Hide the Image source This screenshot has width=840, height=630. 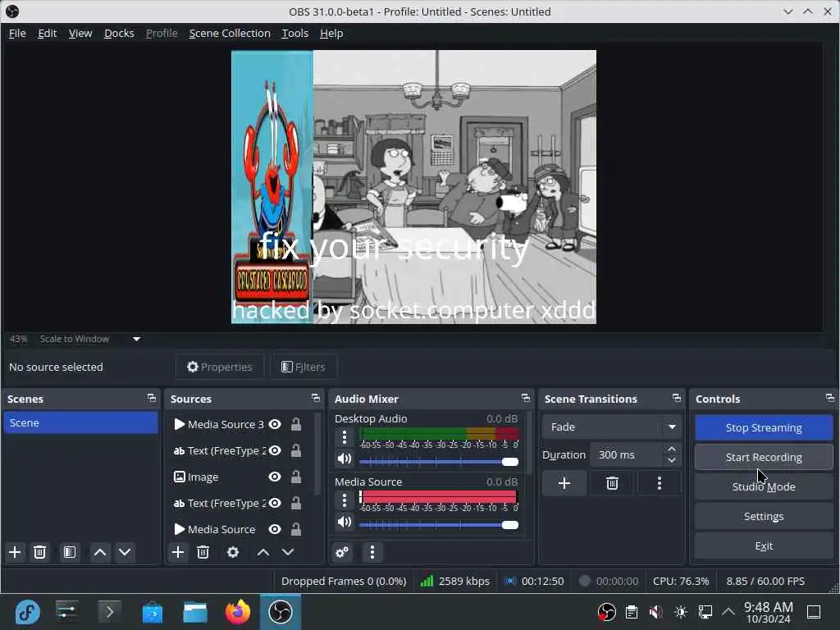[275, 477]
